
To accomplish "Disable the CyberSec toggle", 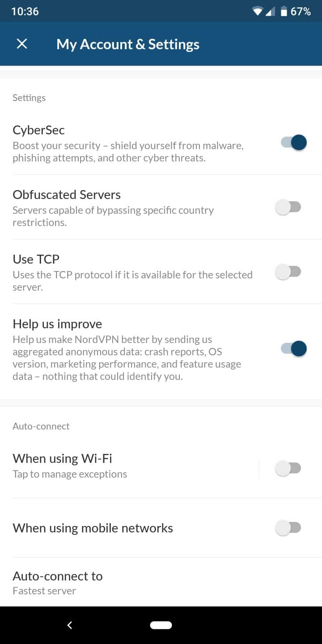I will (x=294, y=143).
